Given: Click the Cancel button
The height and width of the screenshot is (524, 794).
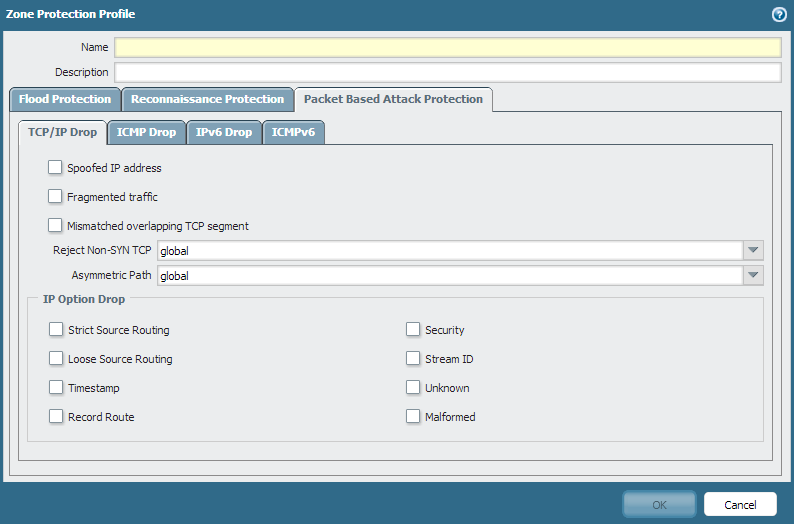Looking at the screenshot, I should click(x=740, y=505).
